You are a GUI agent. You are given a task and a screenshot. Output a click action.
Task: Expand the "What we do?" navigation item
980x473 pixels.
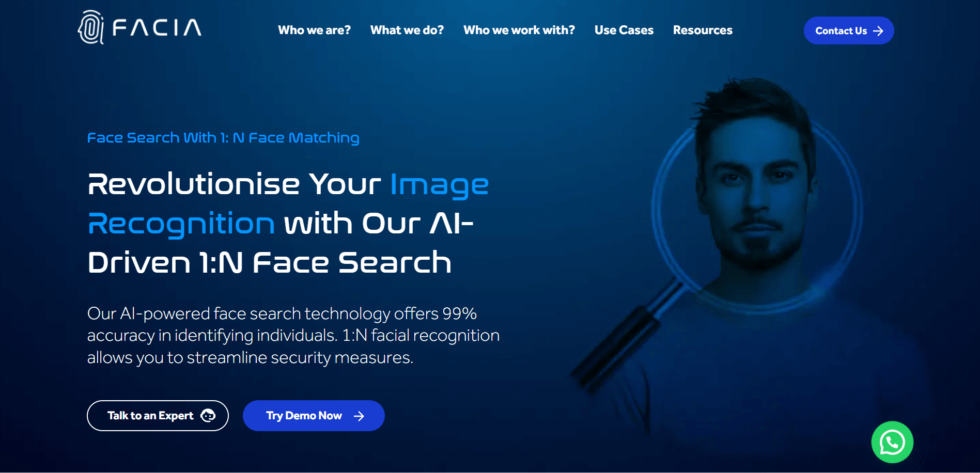coord(407,30)
